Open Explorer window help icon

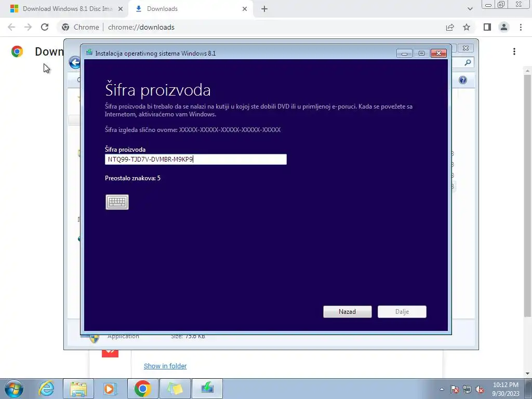click(x=463, y=80)
